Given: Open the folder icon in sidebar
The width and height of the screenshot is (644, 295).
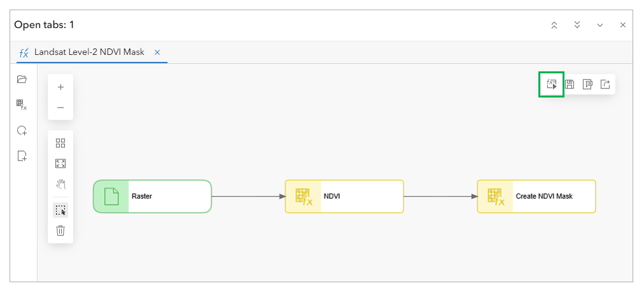Looking at the screenshot, I should (x=22, y=79).
